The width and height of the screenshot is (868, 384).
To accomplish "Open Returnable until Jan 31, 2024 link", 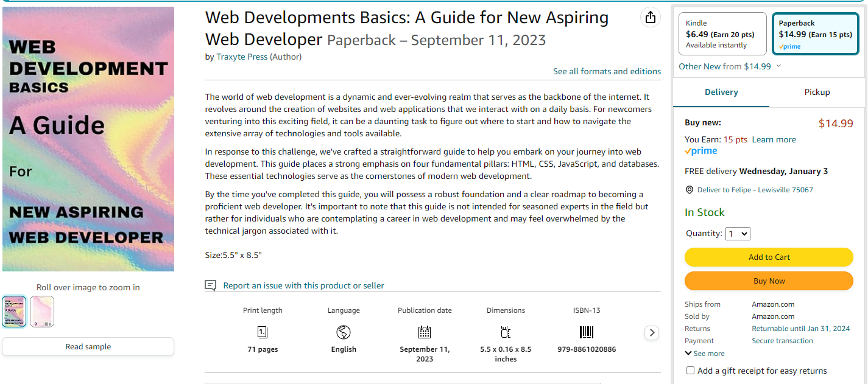I will [800, 329].
